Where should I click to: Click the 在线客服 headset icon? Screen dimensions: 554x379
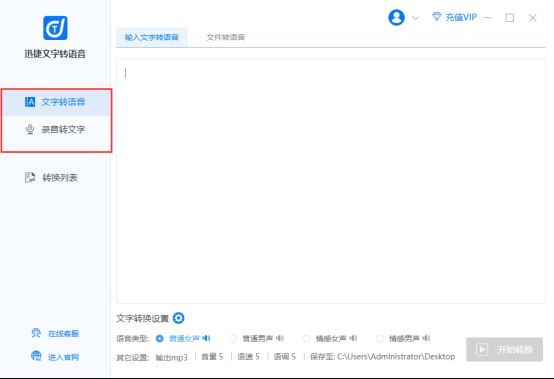[x=36, y=333]
